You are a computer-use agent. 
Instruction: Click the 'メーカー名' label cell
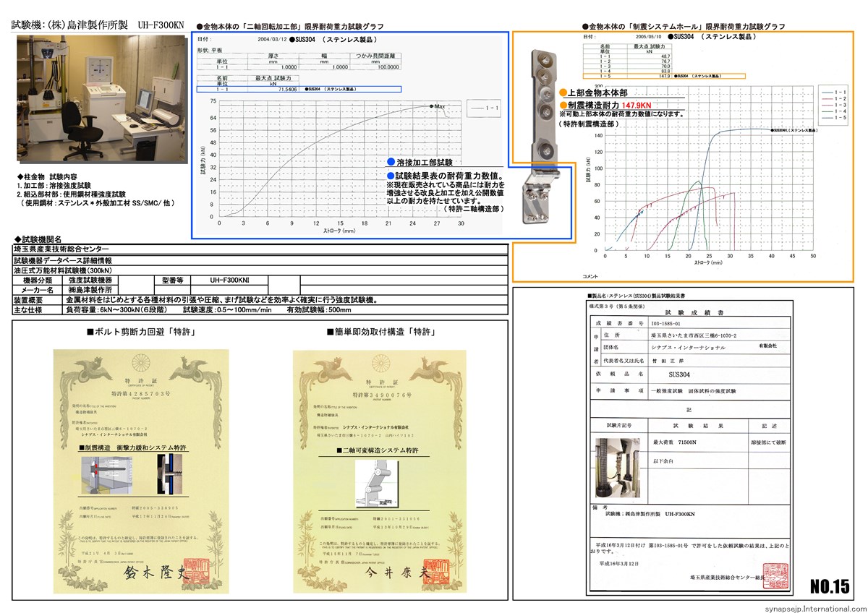38,289
